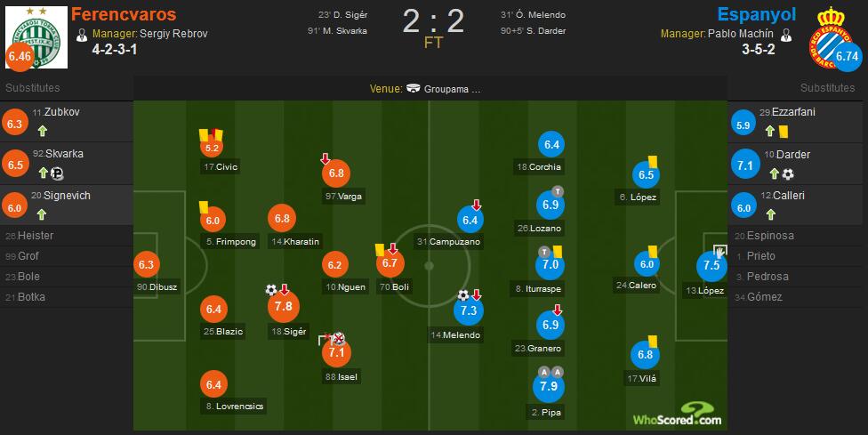The width and height of the screenshot is (868, 435).
Task: Click Melendo's 7.3 rating circle
Action: (469, 310)
